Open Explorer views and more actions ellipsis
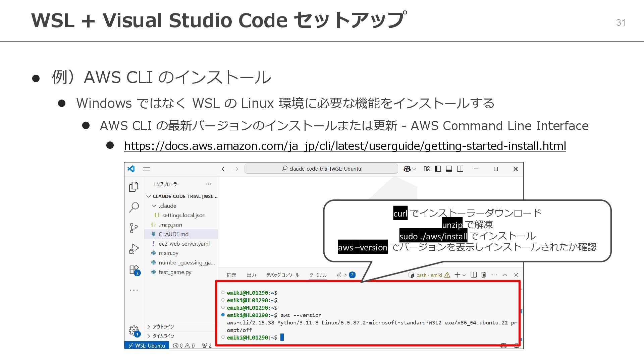The width and height of the screenshot is (644, 362). (x=208, y=184)
